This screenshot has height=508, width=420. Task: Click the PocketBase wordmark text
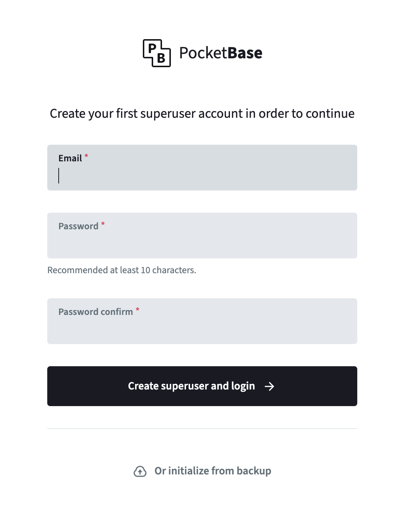[220, 53]
